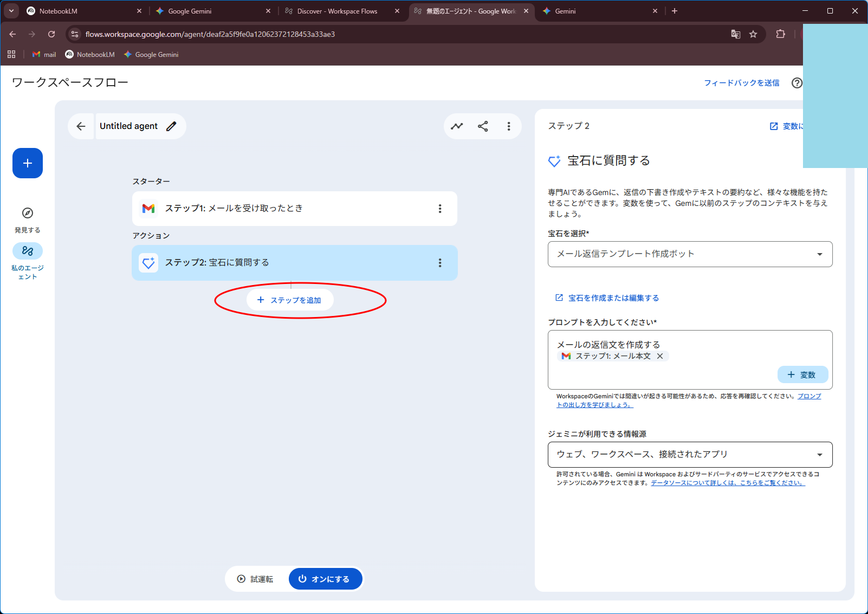Expand the ジェミニが利用できる情報源 dropdown
The width and height of the screenshot is (868, 614).
click(689, 455)
